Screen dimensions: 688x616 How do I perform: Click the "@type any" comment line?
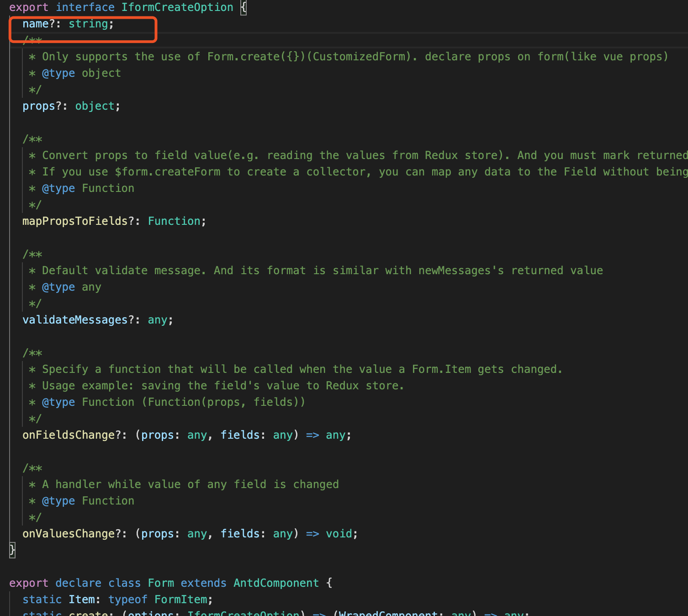point(65,287)
